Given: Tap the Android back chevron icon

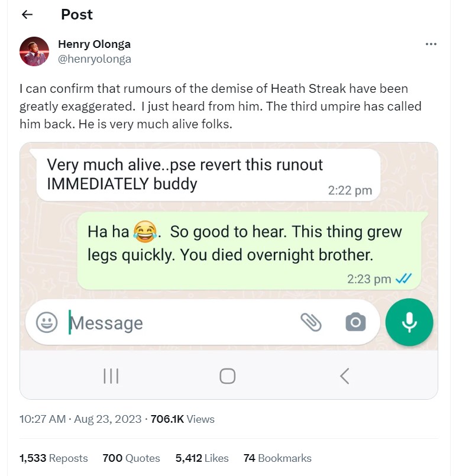Looking at the screenshot, I should coord(345,376).
